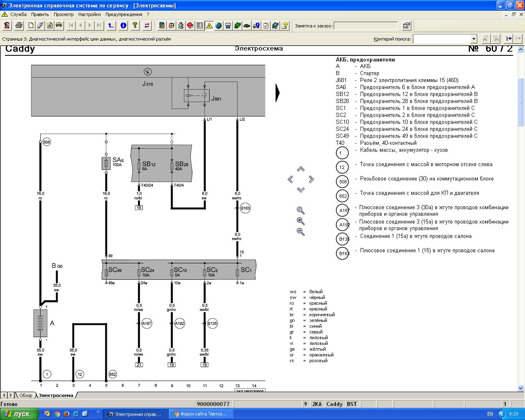Screen dimensions: 525x420
Task: Click the pan-up arrow on the navigation pad
Action: (x=301, y=169)
